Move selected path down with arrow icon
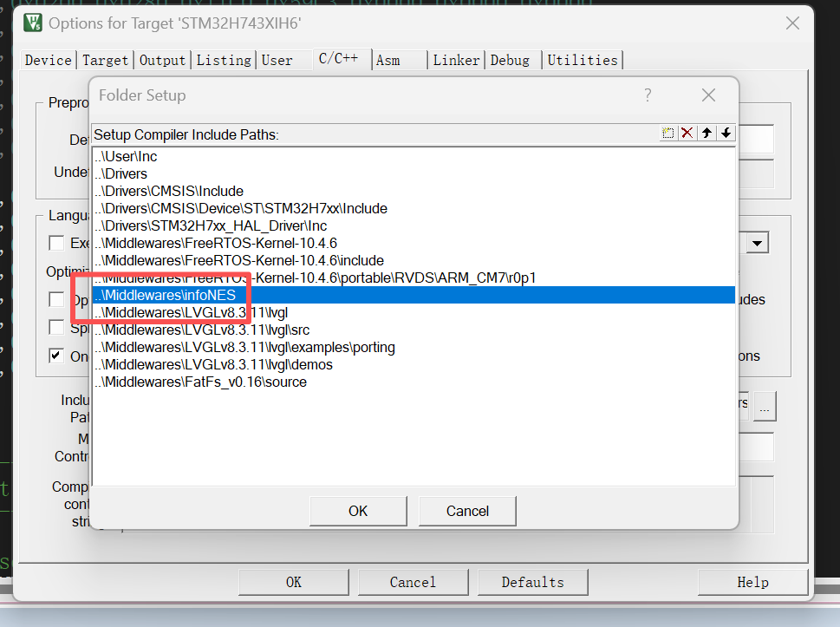Viewport: 840px width, 627px height. (x=726, y=133)
